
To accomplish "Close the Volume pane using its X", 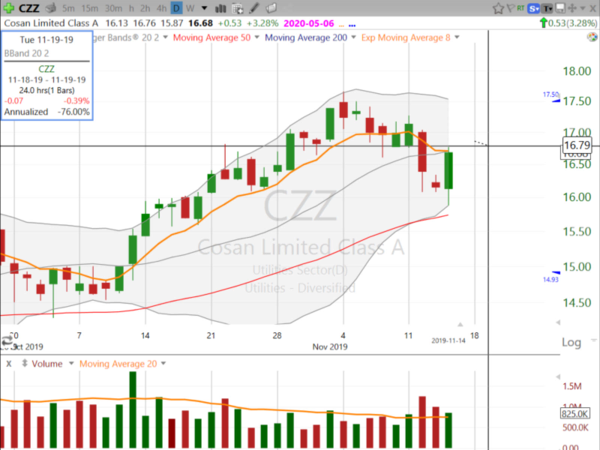I will [8, 364].
